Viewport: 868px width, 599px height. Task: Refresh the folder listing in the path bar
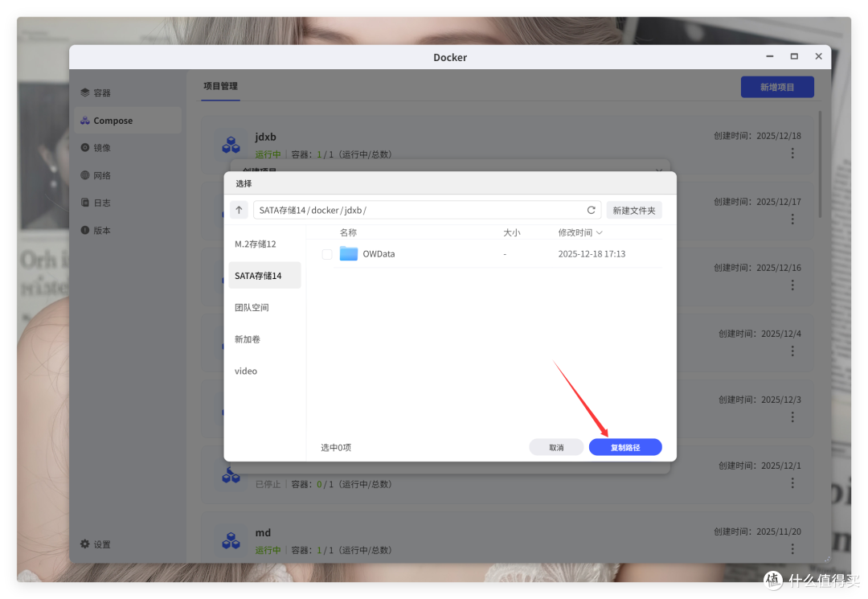pos(592,210)
